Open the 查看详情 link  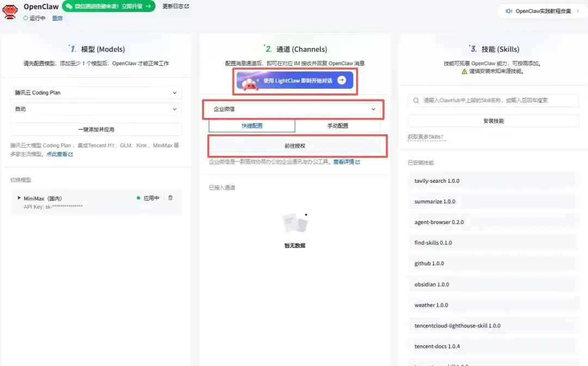click(x=344, y=162)
